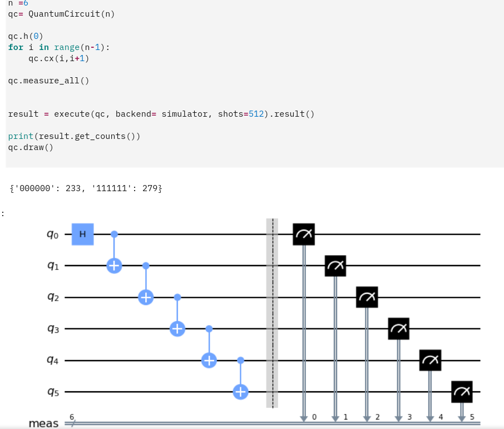The image size is (504, 429).
Task: Click the gray dashed barrier in the circuit
Action: pos(272,313)
